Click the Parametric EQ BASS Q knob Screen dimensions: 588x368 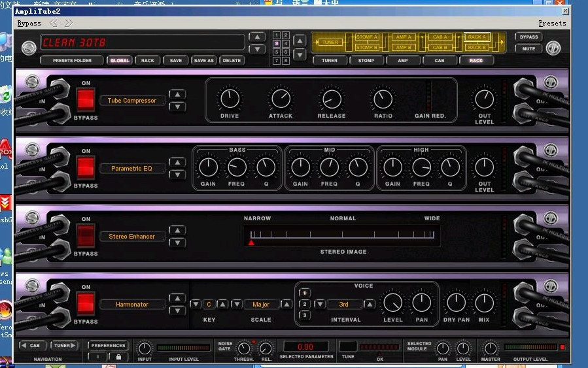(x=266, y=167)
